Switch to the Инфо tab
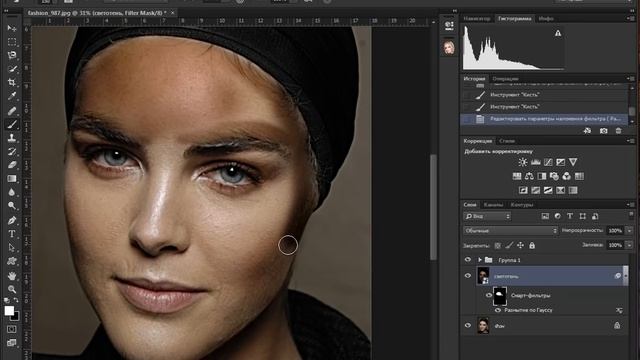640x360 pixels. [x=546, y=19]
